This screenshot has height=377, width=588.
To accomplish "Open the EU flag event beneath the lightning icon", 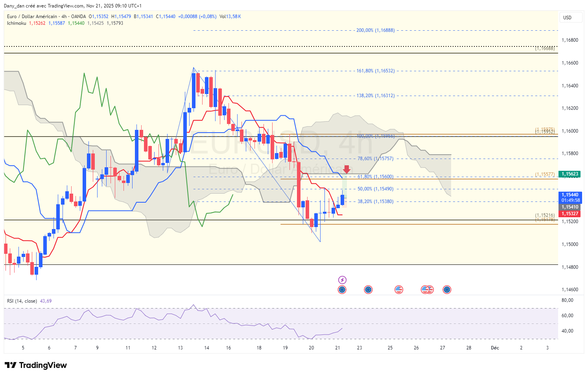I will click(x=342, y=290).
